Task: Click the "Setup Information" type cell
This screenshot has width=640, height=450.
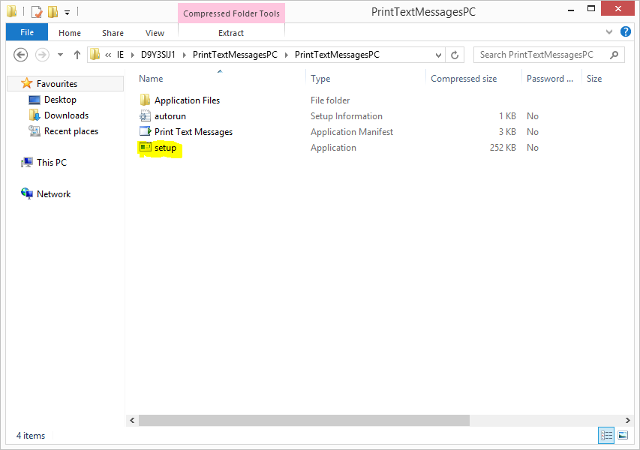Action: tap(346, 116)
